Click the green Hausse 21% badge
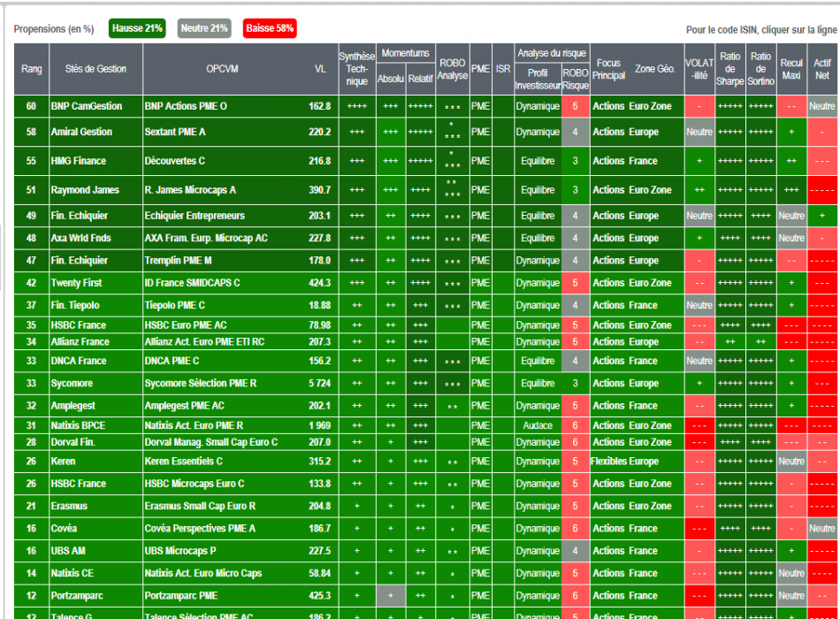The height and width of the screenshot is (619, 840). [x=137, y=28]
